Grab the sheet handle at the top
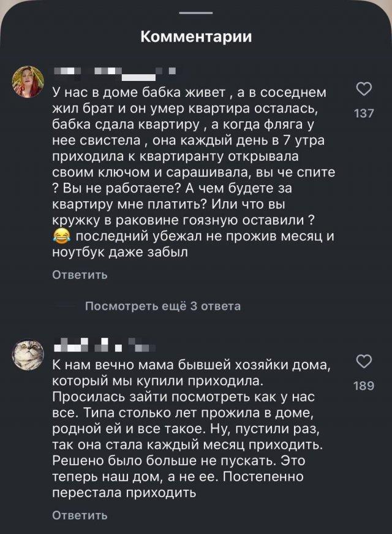Viewport: 392px width, 534px height. pos(196,13)
